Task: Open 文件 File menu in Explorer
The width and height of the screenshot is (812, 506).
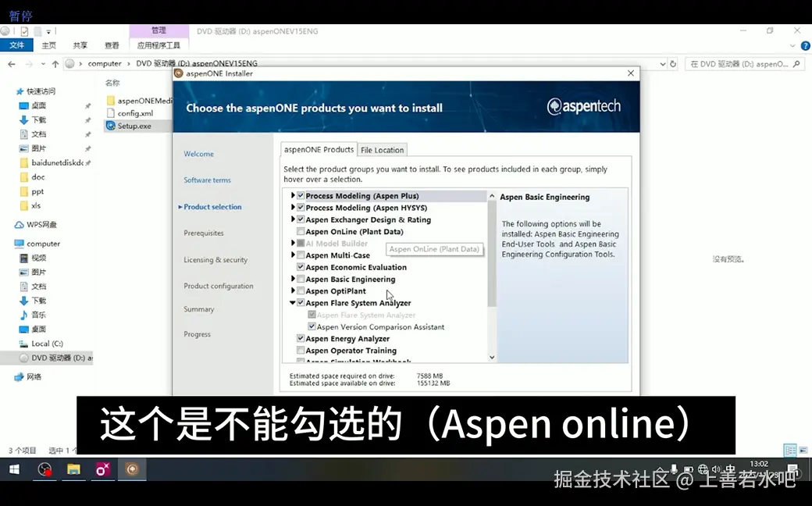Action: 16,45
